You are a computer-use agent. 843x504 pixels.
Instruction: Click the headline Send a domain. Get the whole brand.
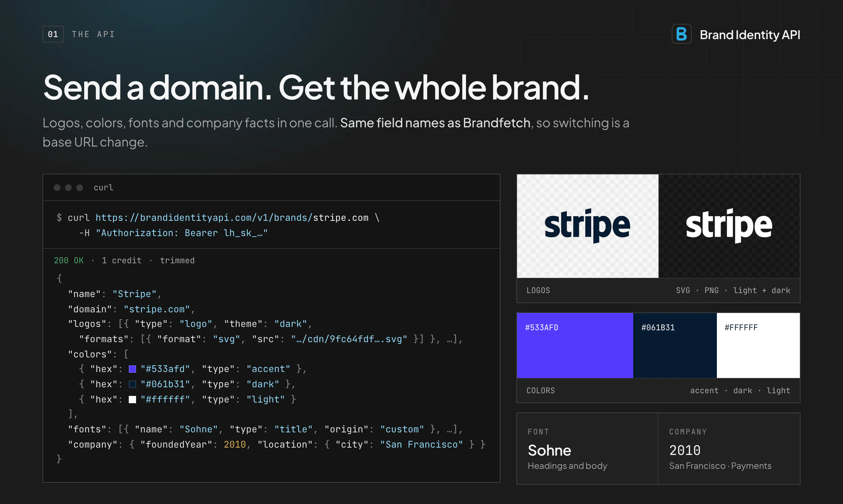pos(316,88)
